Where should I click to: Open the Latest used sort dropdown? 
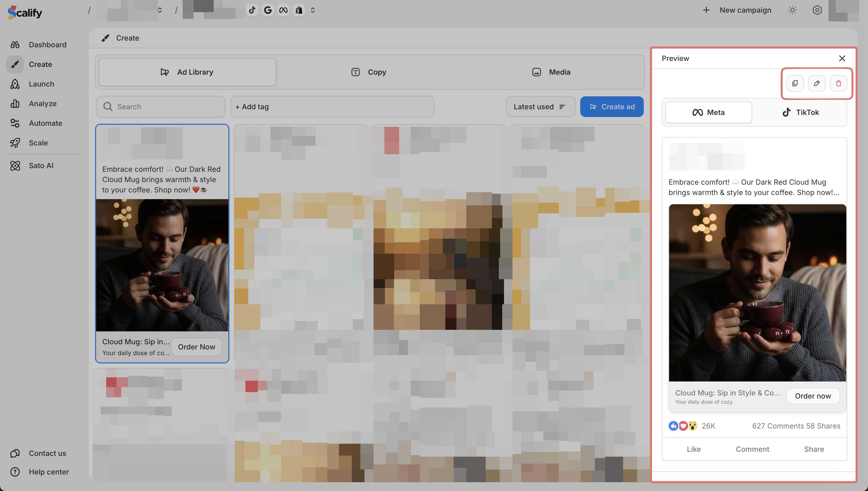point(540,107)
